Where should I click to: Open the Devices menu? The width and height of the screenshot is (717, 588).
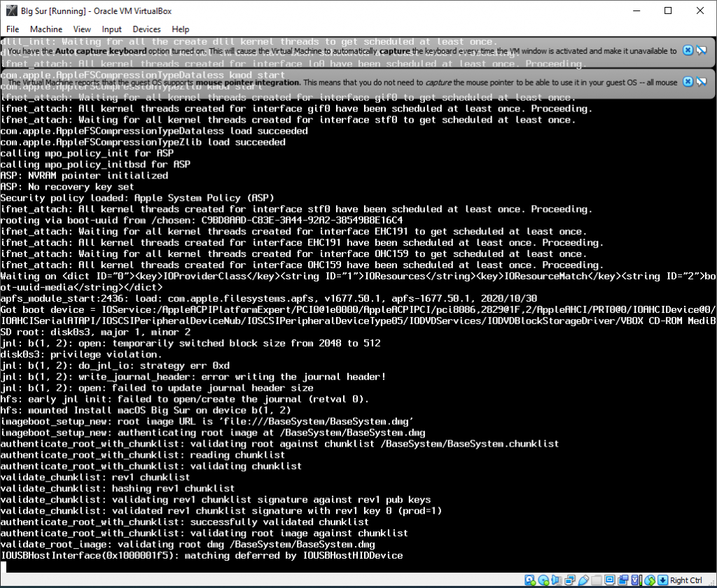146,29
